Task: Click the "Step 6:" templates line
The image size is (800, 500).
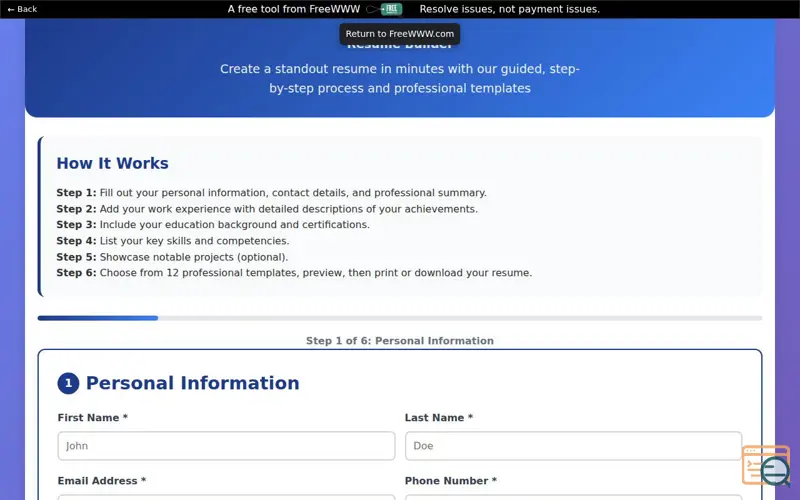Action: pos(294,273)
